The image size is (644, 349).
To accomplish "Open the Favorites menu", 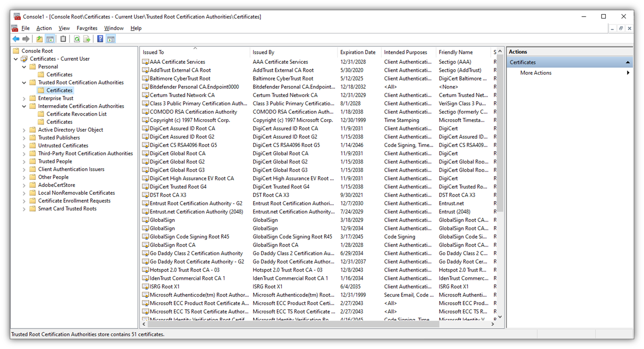I will click(87, 28).
